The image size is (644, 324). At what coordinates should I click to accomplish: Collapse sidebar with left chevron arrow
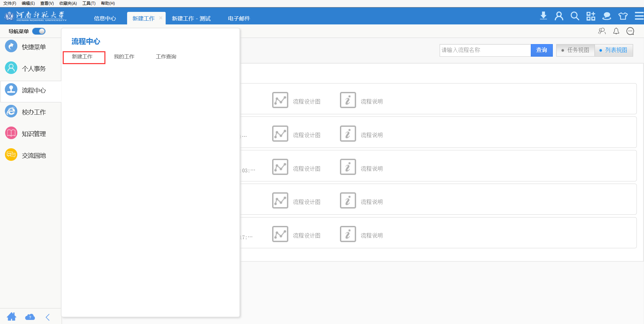(x=48, y=317)
